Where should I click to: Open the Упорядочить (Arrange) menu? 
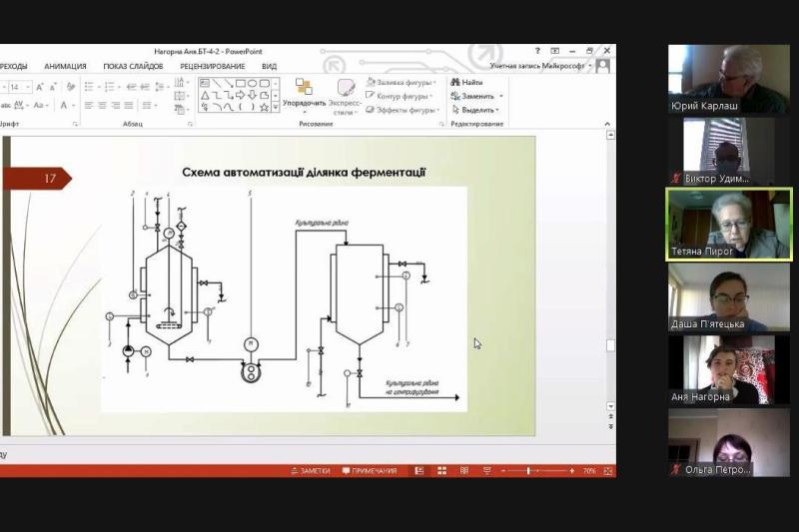[304, 94]
